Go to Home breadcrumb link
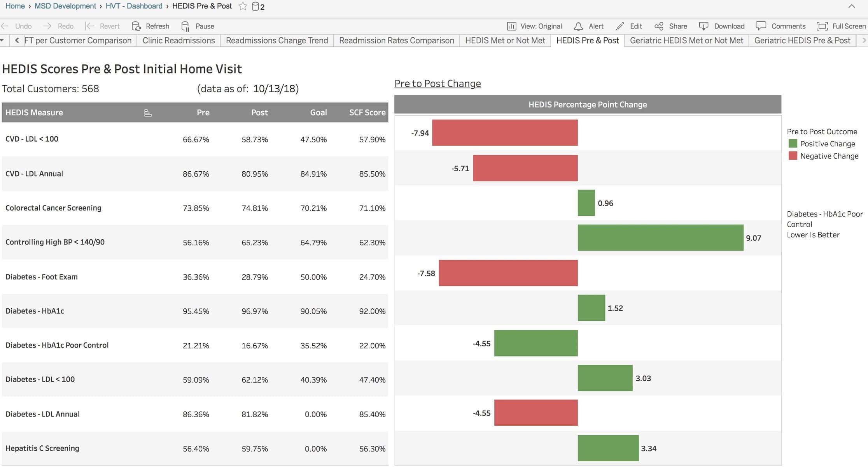The height and width of the screenshot is (471, 868). pyautogui.click(x=15, y=6)
